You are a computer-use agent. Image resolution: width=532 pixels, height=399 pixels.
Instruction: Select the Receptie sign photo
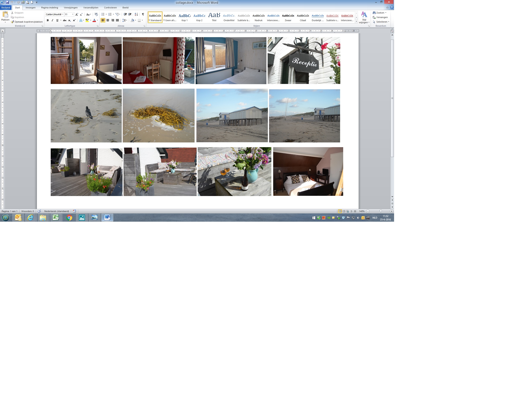304,60
